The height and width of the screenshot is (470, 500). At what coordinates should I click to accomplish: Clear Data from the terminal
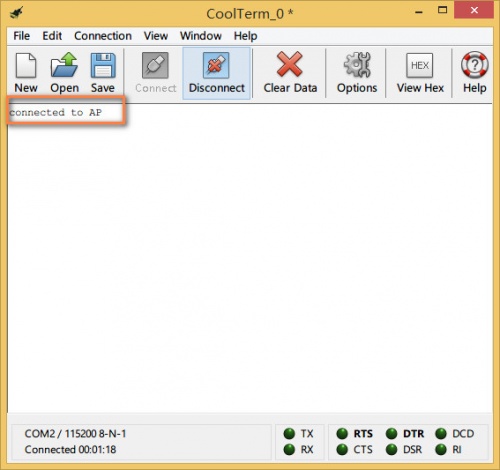(290, 73)
